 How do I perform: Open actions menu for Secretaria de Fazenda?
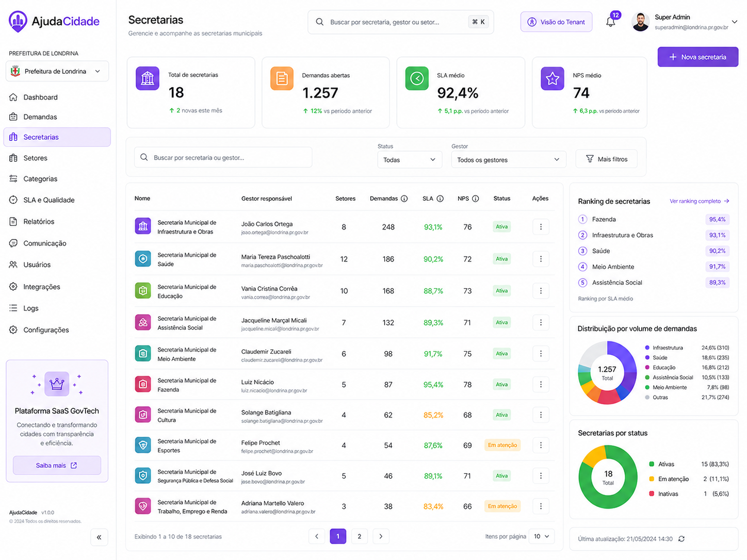pyautogui.click(x=541, y=385)
